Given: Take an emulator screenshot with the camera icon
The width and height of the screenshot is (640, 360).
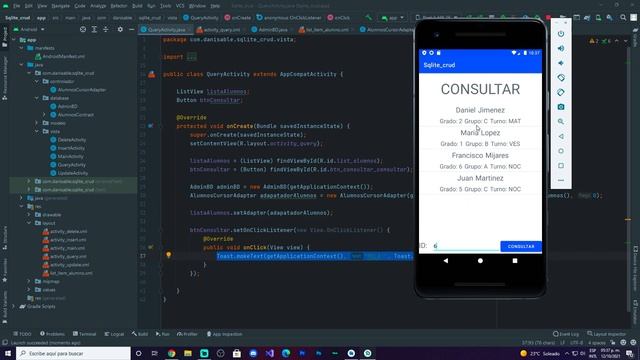Looking at the screenshot, I should 561,107.
